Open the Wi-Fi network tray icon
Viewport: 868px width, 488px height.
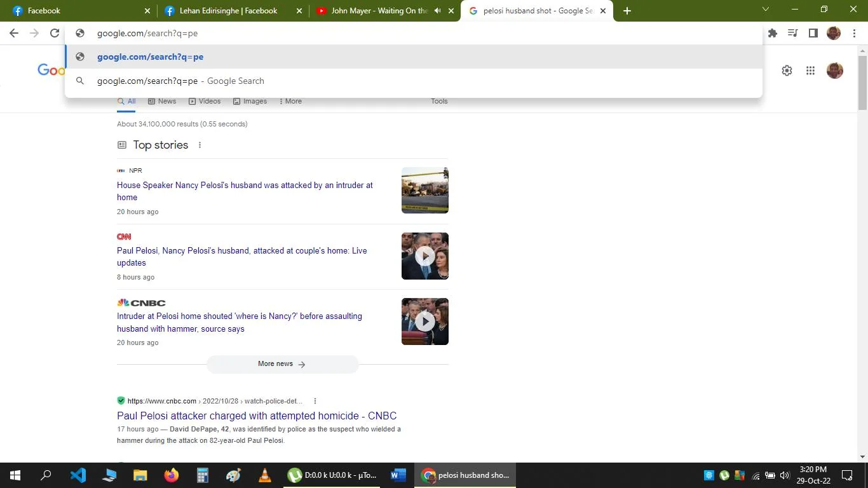tap(756, 475)
